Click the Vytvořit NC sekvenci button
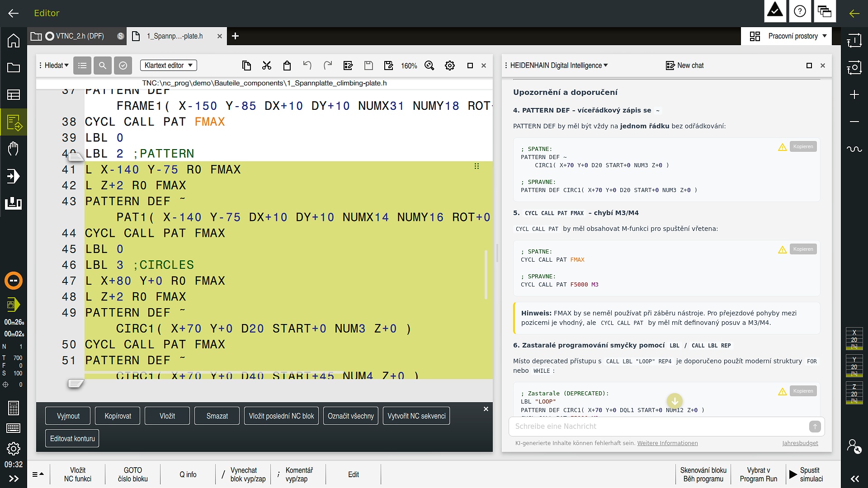Screen dimensions: 868x488 [x=416, y=416]
